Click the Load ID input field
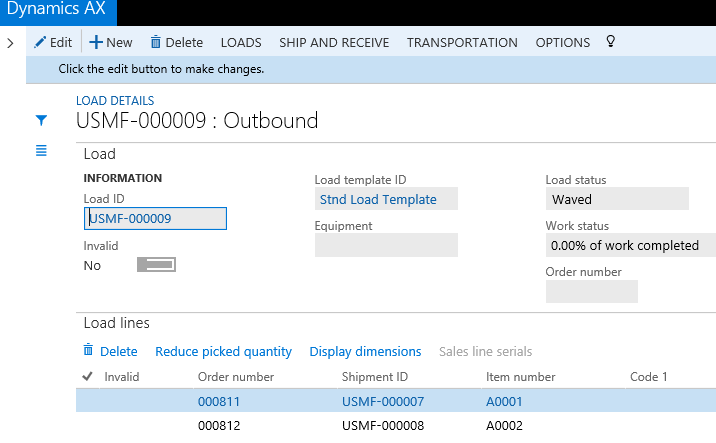 155,218
